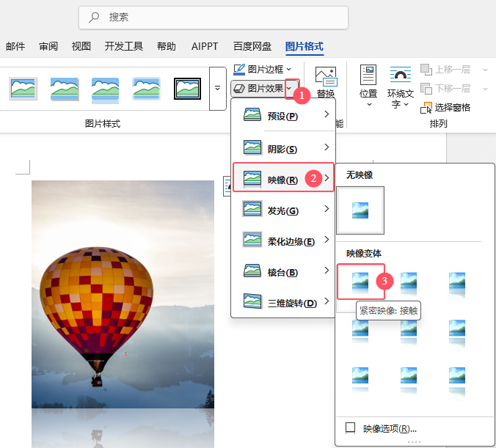Switch to the 邮件 tab
The height and width of the screenshot is (448, 496).
[15, 46]
